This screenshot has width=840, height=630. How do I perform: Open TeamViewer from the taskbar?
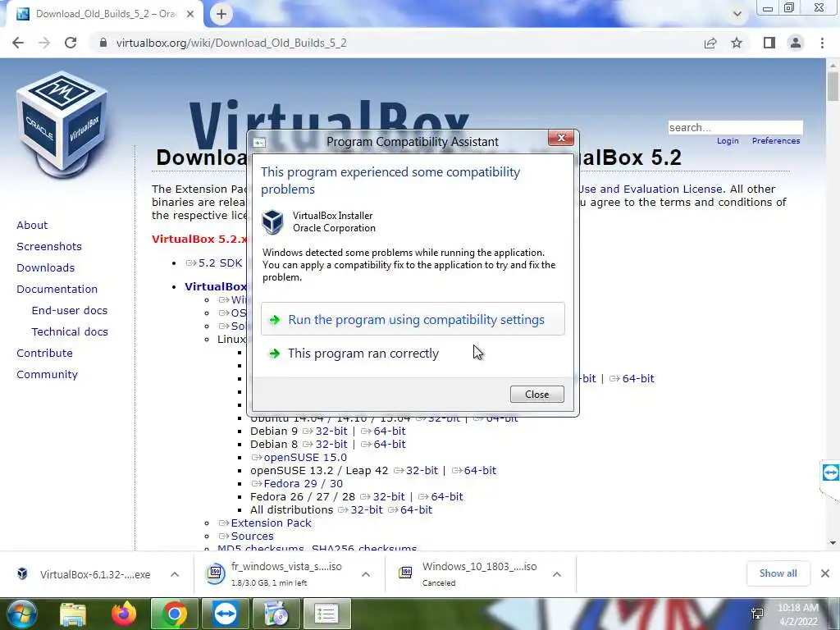225,614
